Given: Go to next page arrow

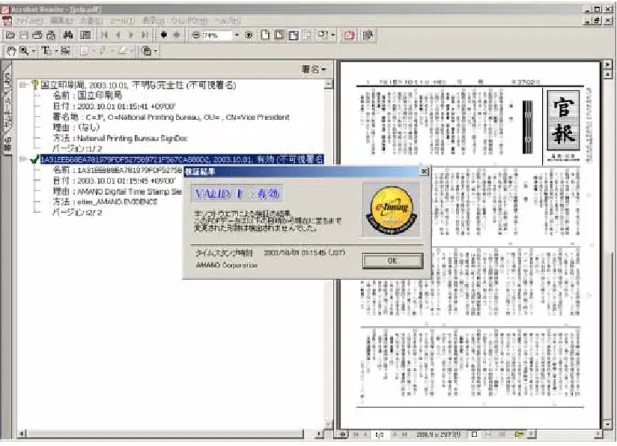Looking at the screenshot, I should coord(131,35).
